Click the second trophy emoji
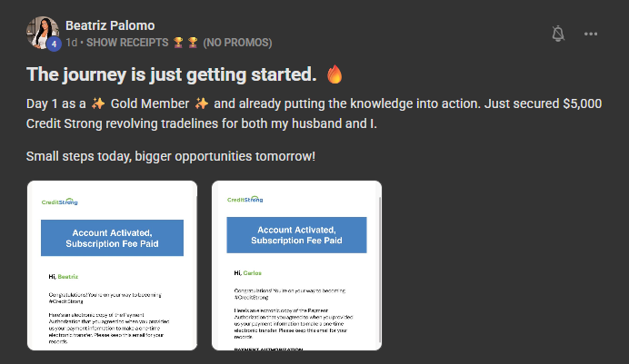The image size is (629, 364). [193, 43]
